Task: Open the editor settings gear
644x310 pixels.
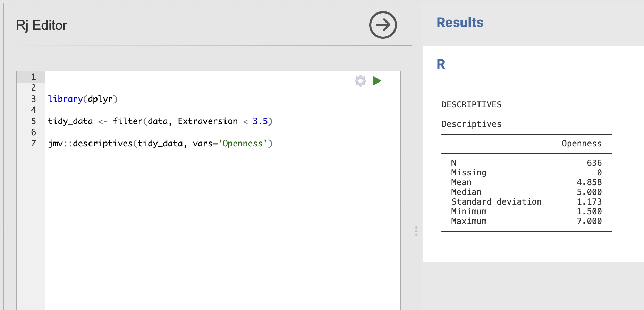Action: [x=361, y=81]
